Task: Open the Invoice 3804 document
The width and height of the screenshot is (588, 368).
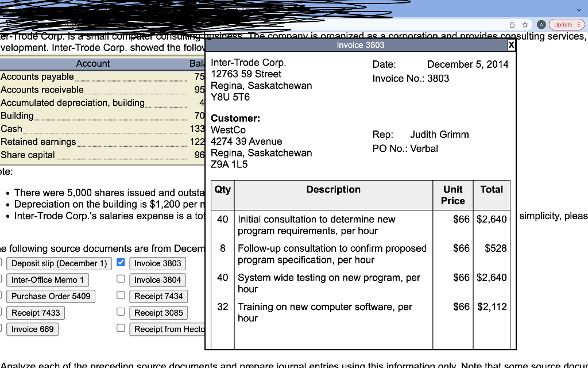Action: tap(157, 279)
